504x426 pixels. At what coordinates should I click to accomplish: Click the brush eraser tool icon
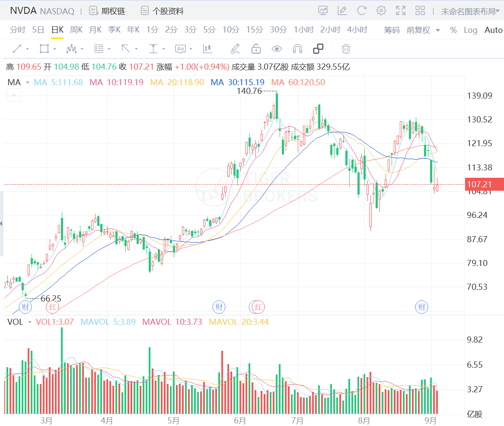(235, 49)
